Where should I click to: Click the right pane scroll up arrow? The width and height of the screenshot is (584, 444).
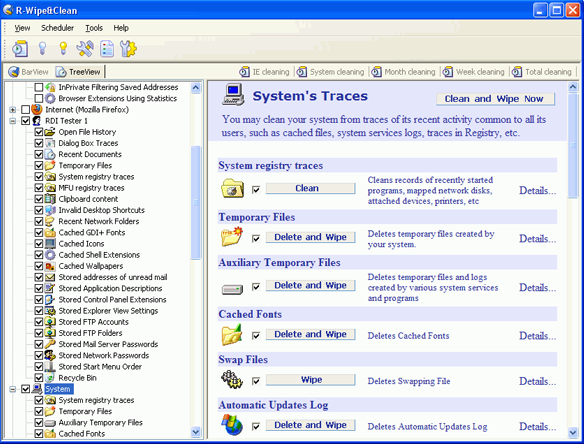[573, 87]
